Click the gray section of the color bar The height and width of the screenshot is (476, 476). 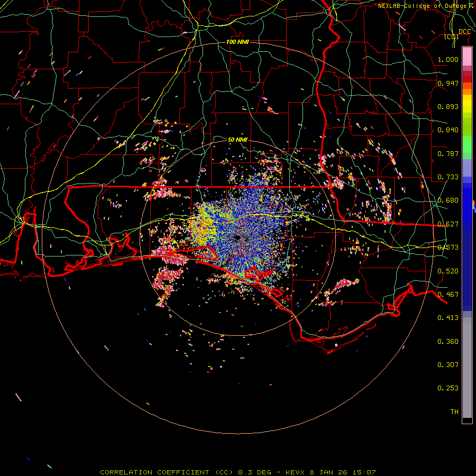[x=467, y=368]
